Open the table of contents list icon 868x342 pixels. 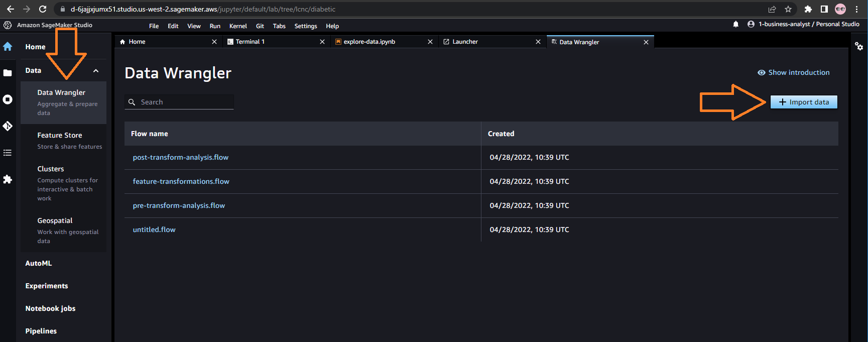[x=8, y=153]
